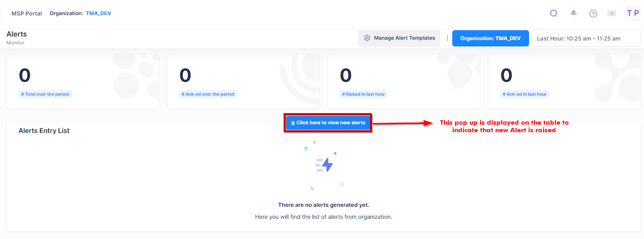Select the '# Total over the period' tag

(x=45, y=94)
